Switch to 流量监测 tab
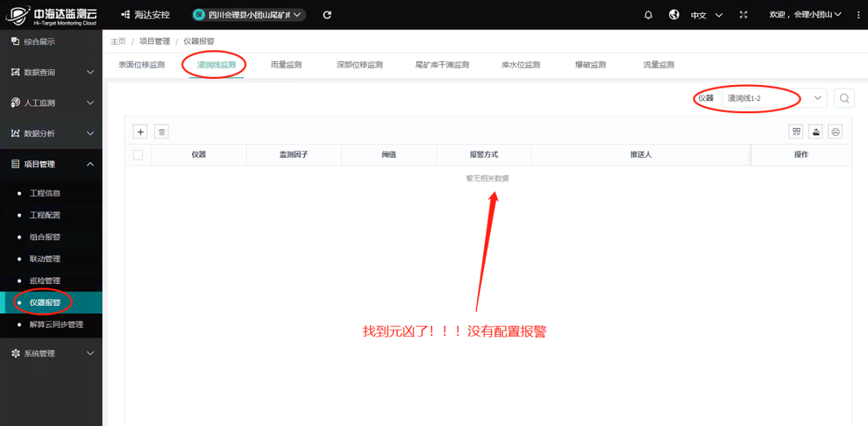868x426 pixels. [x=658, y=65]
